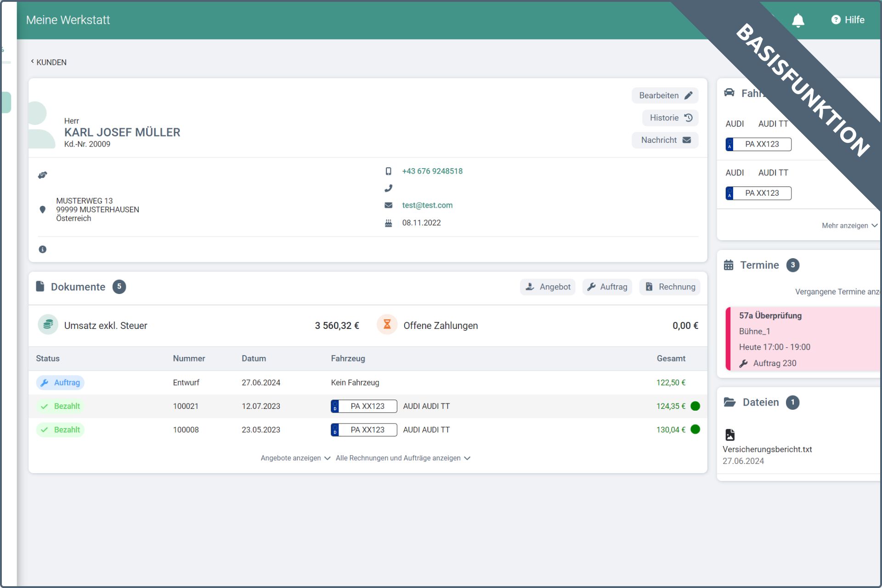The image size is (882, 588).
Task: Go back to KUNDEN breadcrumb
Action: click(x=49, y=62)
